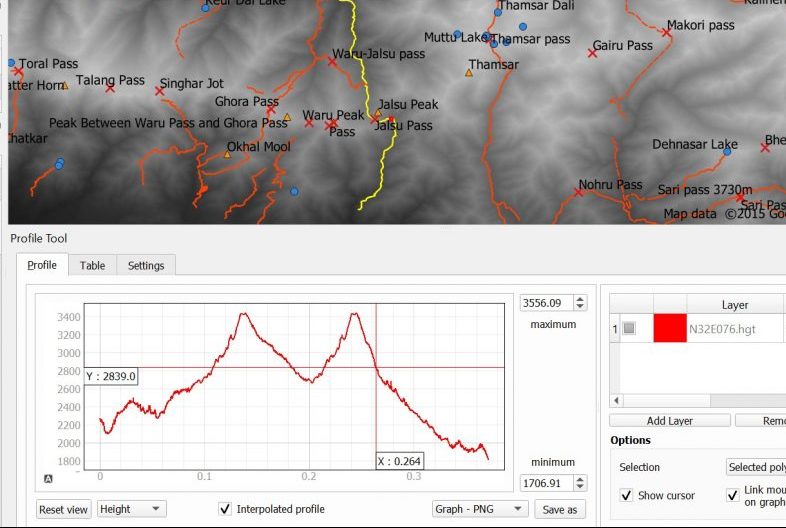
Task: Click the Jalsu Peak triangle marker
Action: (378, 113)
